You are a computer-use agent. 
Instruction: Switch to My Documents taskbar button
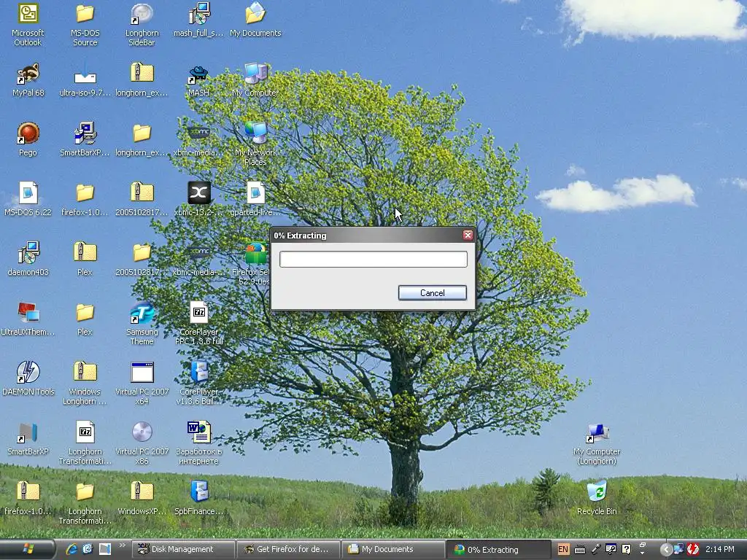393,549
